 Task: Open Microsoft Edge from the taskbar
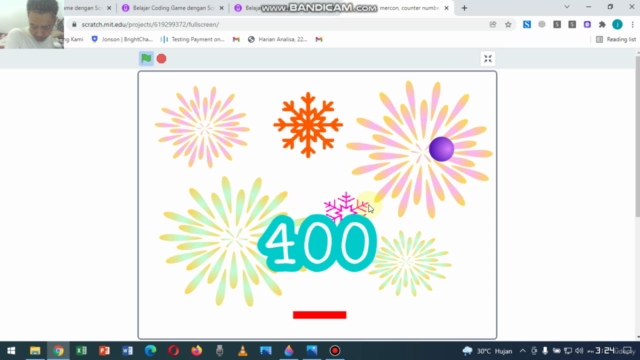coord(150,351)
